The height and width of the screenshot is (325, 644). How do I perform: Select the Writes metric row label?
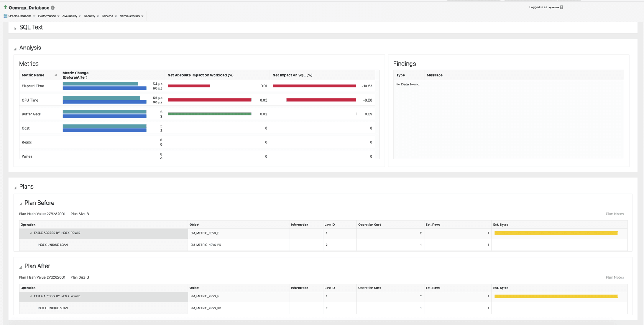27,156
